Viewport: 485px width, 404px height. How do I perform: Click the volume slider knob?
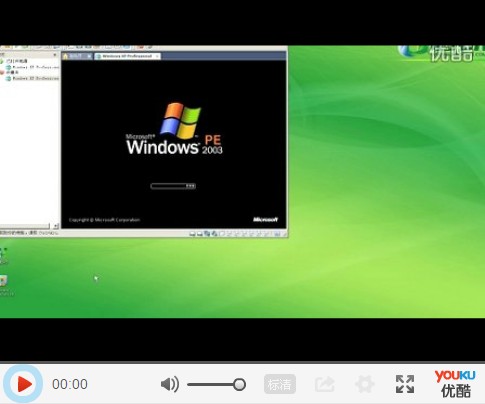[x=239, y=384]
